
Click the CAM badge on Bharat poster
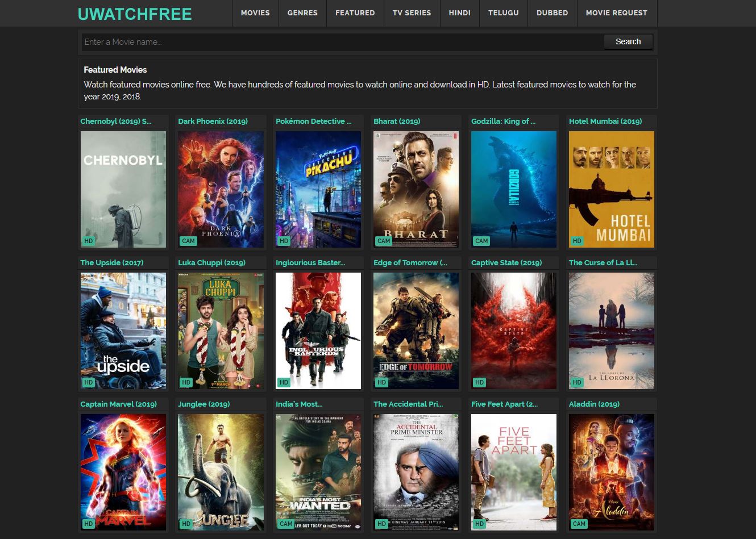[x=384, y=241]
